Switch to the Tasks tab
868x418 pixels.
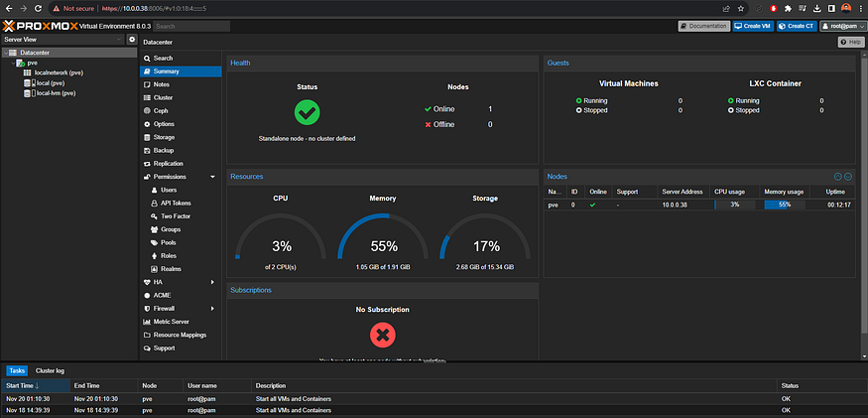tap(17, 370)
